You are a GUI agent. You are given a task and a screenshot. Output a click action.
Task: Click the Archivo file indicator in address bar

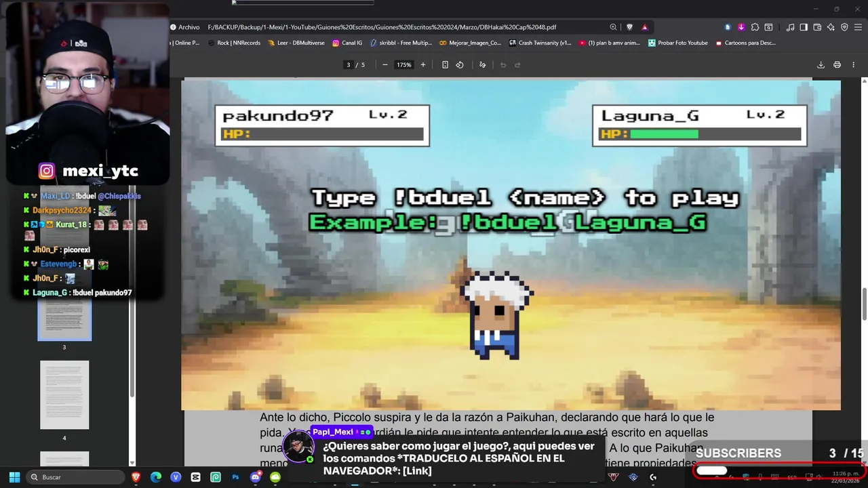(x=184, y=27)
